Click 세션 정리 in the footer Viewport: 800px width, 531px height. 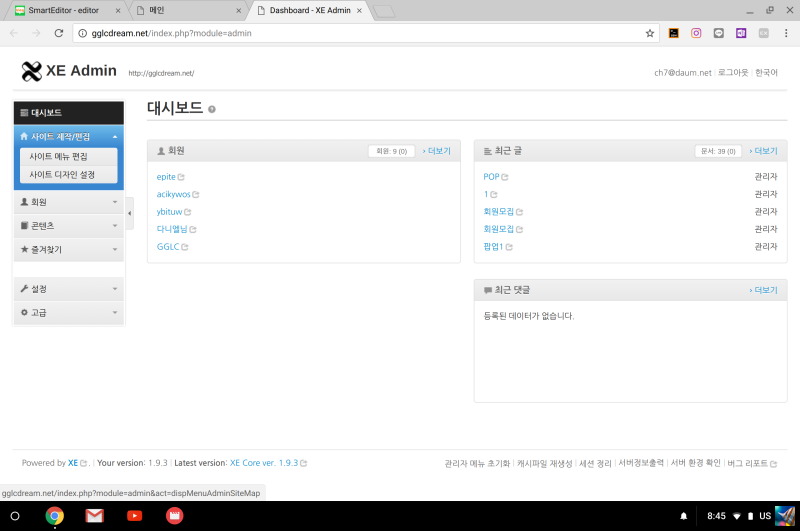pyautogui.click(x=595, y=463)
